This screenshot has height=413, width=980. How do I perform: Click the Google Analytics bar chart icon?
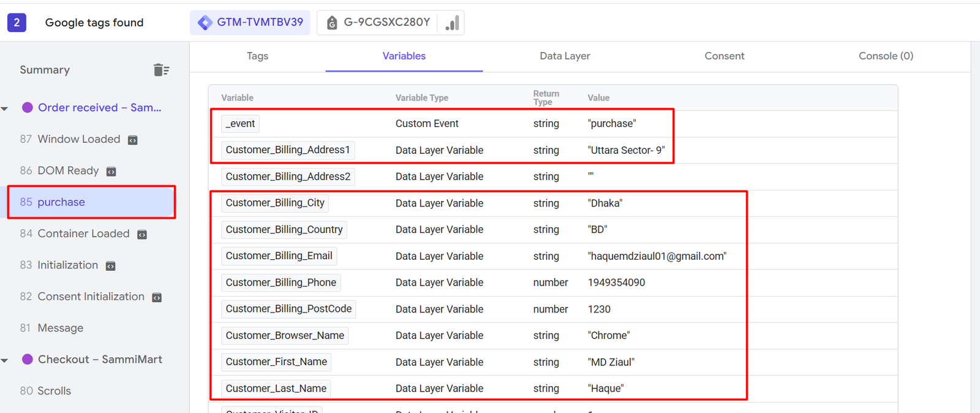point(452,23)
